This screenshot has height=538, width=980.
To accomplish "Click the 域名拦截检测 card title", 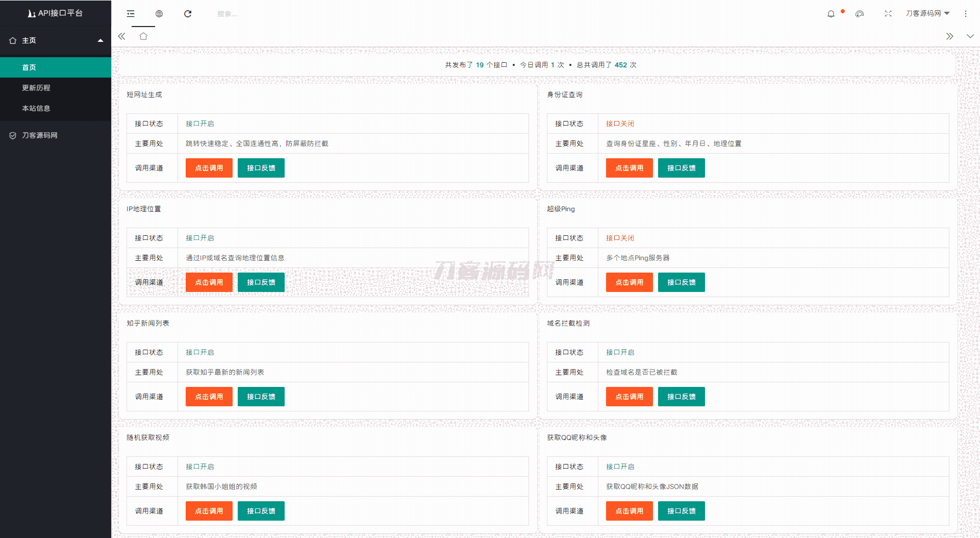I will [x=568, y=323].
